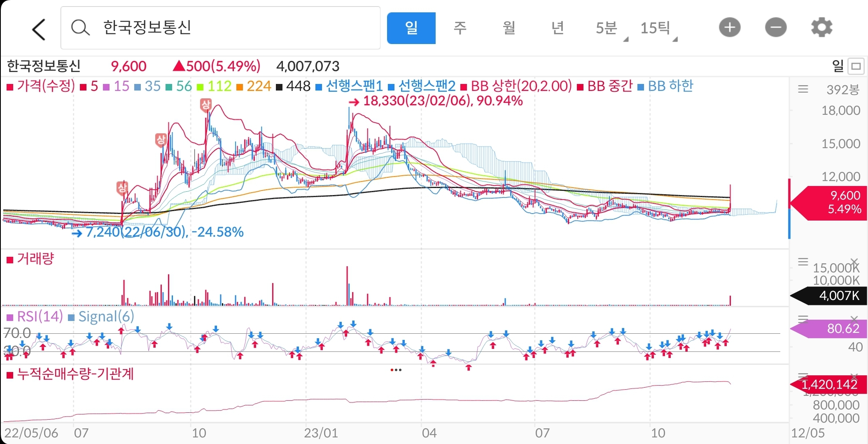
Task: Zoom out chart with minus icon
Action: click(x=776, y=28)
